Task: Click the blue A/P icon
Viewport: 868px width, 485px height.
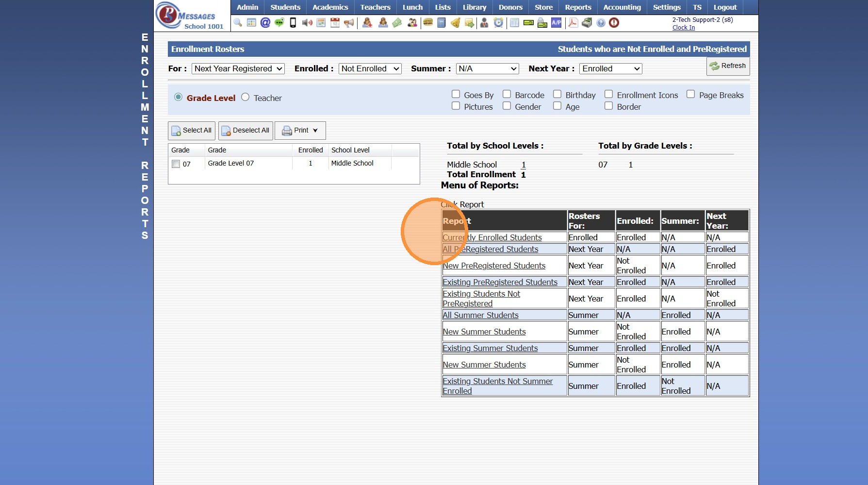Action: pyautogui.click(x=557, y=23)
